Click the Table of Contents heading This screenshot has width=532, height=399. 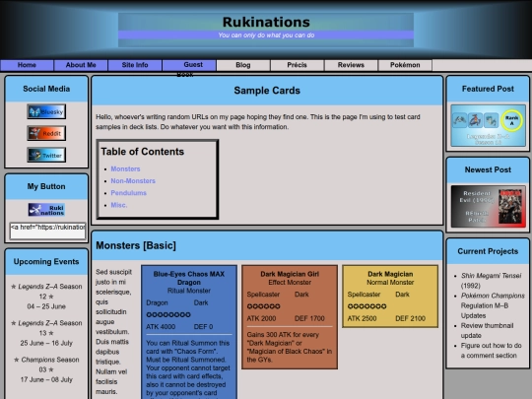pos(142,152)
